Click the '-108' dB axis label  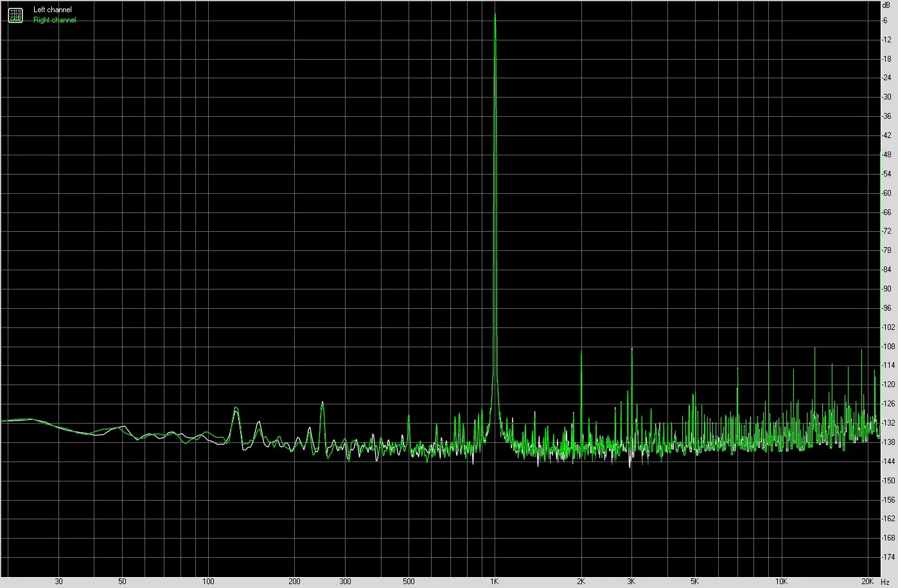coord(889,347)
